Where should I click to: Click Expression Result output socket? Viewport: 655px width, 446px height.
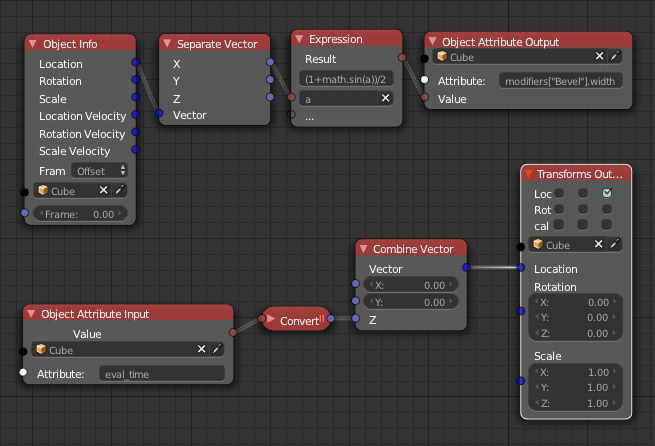(402, 58)
